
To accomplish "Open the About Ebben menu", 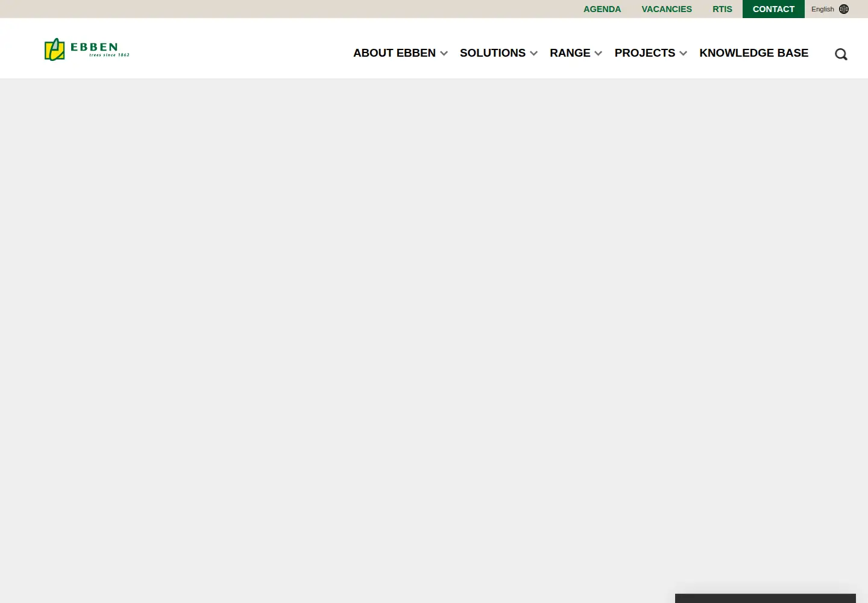I will [394, 53].
